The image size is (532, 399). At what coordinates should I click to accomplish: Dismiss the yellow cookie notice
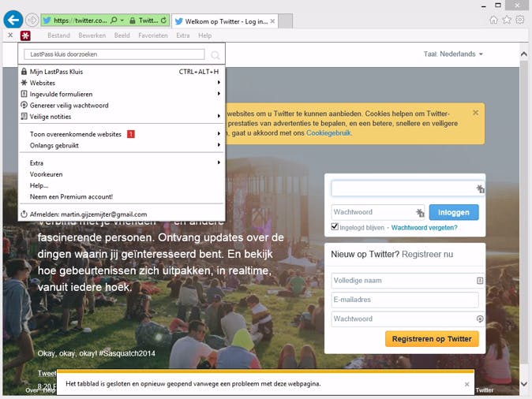pyautogui.click(x=476, y=113)
